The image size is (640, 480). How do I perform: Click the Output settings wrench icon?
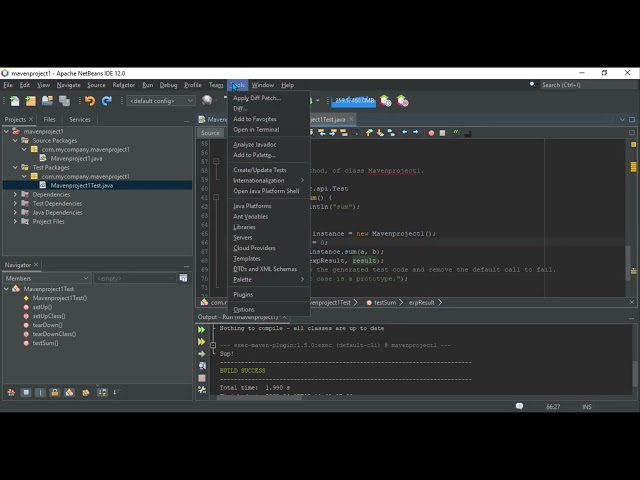point(202,390)
